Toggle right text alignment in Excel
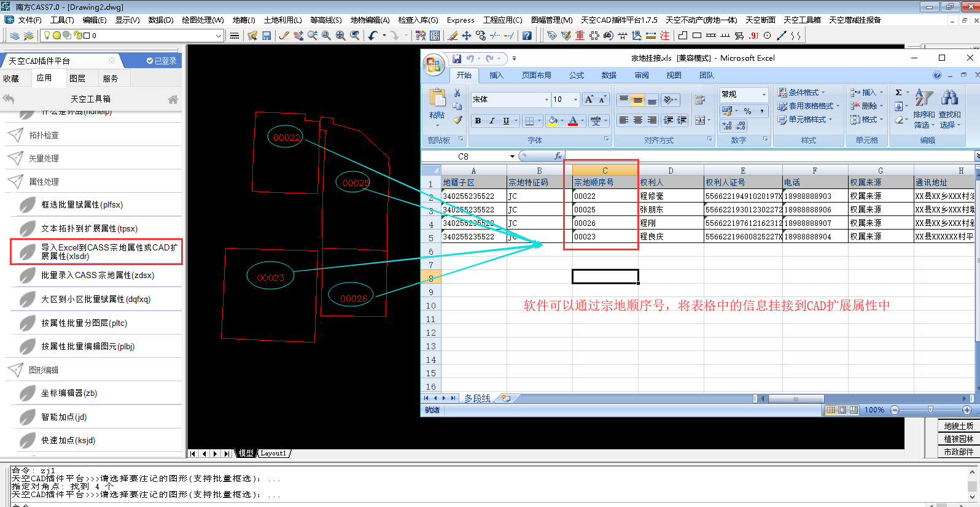This screenshot has height=507, width=980. (x=652, y=120)
